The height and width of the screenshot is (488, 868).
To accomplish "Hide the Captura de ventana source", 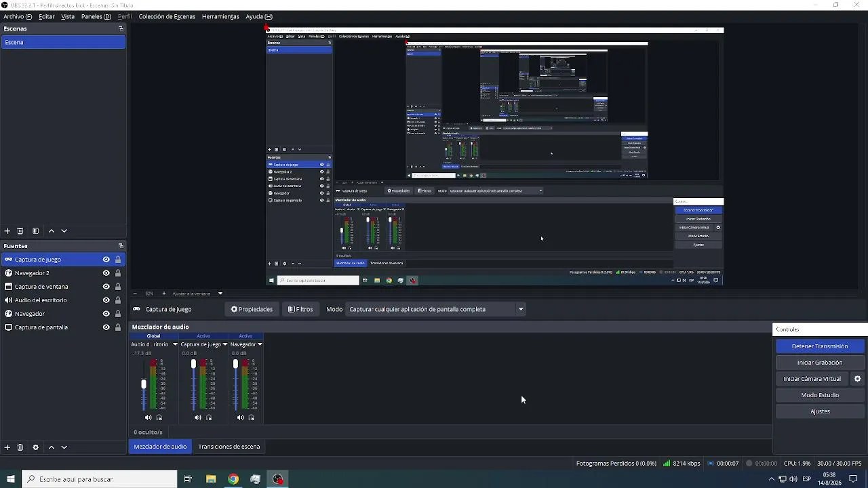I will point(106,287).
